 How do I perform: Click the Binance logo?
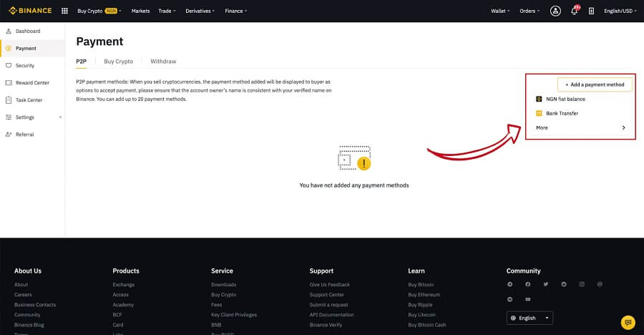[30, 11]
